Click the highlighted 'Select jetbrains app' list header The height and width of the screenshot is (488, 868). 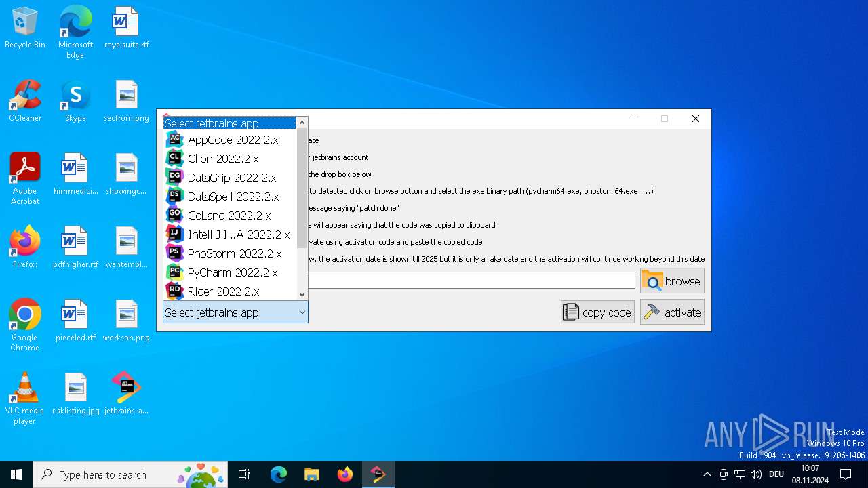230,123
